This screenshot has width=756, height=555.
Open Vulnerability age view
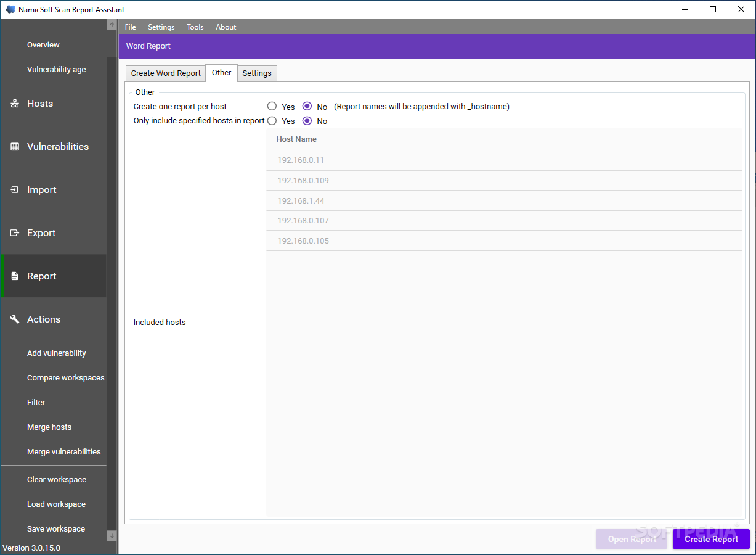click(x=56, y=70)
